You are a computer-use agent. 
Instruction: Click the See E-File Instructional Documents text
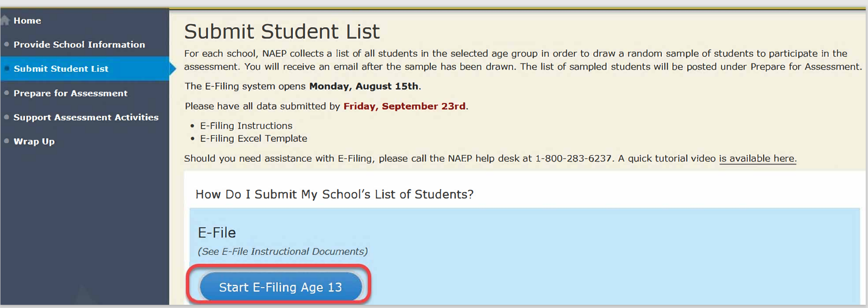[x=282, y=252]
